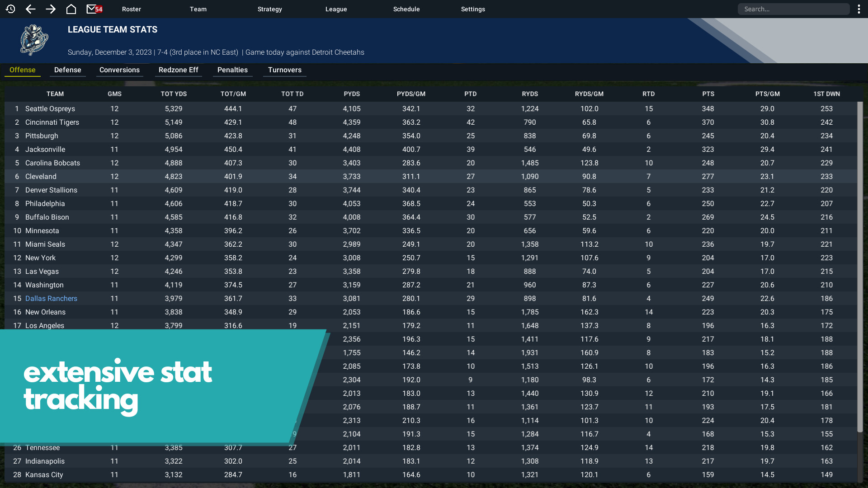The image size is (868, 488).
Task: Click in the Search field
Action: coord(793,9)
